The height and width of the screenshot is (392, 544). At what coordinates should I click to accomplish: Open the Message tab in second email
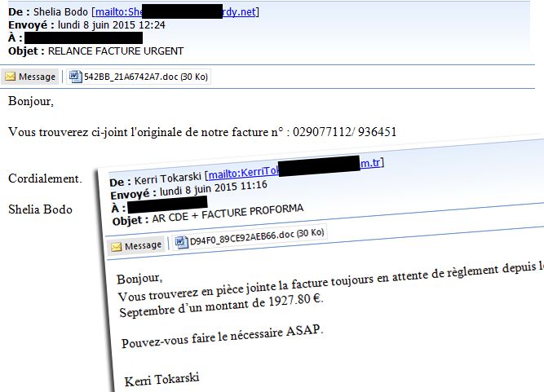click(x=136, y=246)
